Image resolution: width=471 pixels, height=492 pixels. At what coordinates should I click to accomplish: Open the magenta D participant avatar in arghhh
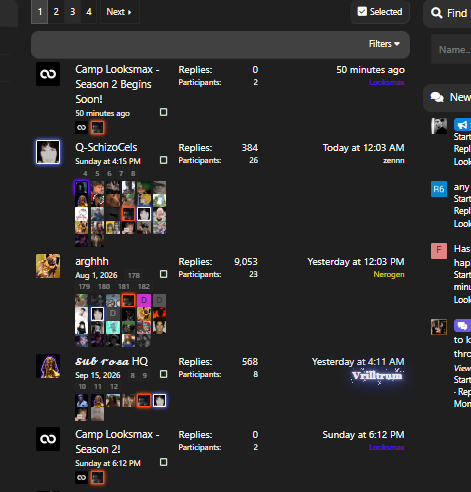click(144, 300)
